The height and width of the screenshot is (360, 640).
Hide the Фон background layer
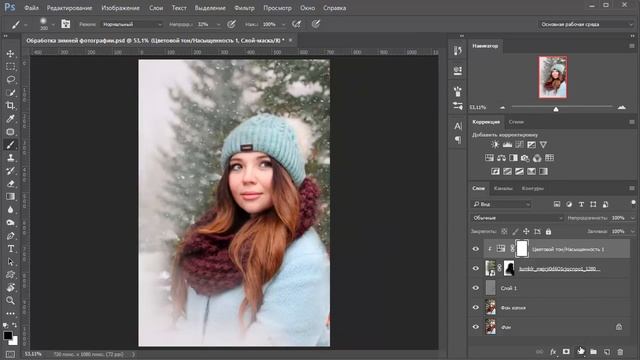pyautogui.click(x=476, y=327)
